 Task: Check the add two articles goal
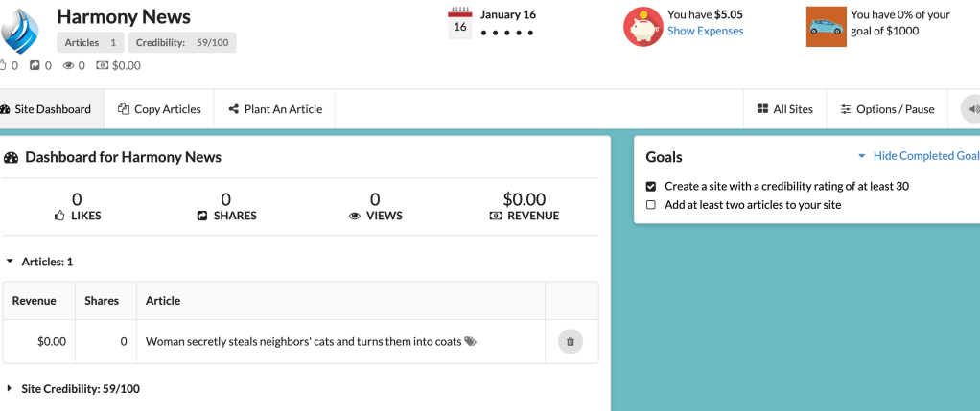point(651,204)
